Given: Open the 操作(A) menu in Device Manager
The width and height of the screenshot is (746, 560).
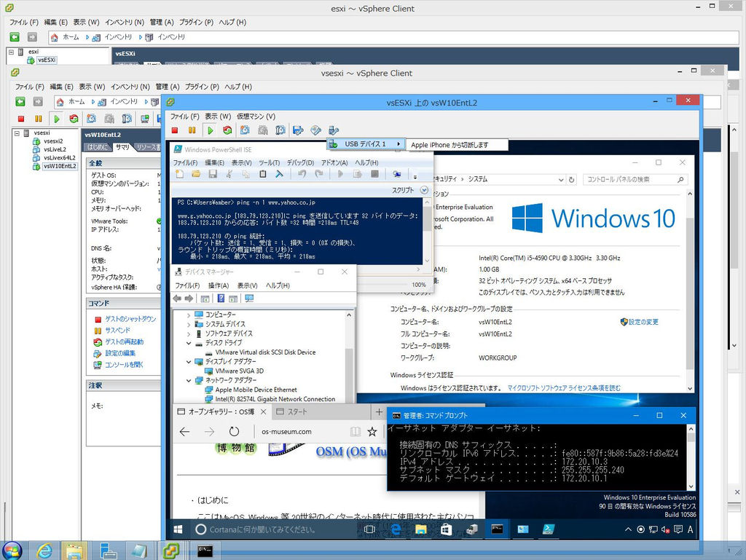Looking at the screenshot, I should coord(219,285).
